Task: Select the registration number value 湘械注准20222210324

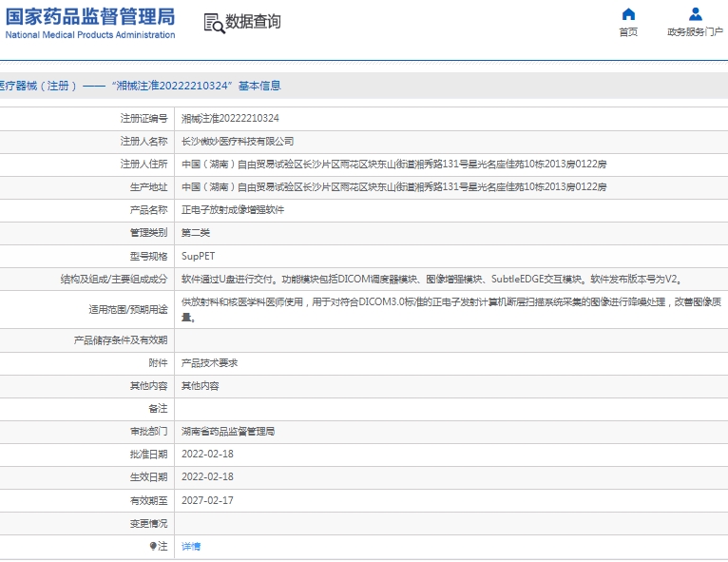Action: coord(230,119)
